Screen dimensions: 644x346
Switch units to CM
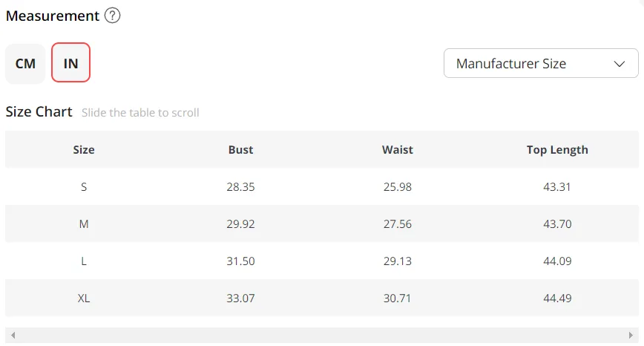pos(25,64)
